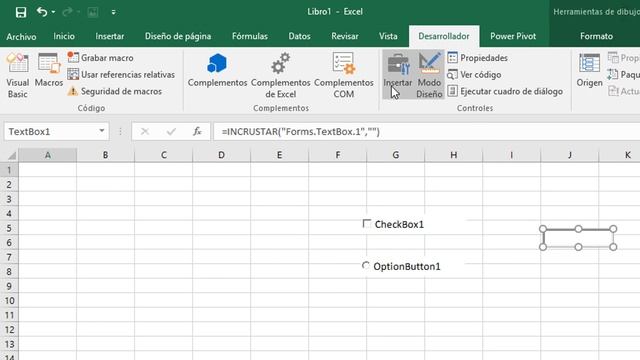Select column G header
The height and width of the screenshot is (360, 640).
[396, 155]
